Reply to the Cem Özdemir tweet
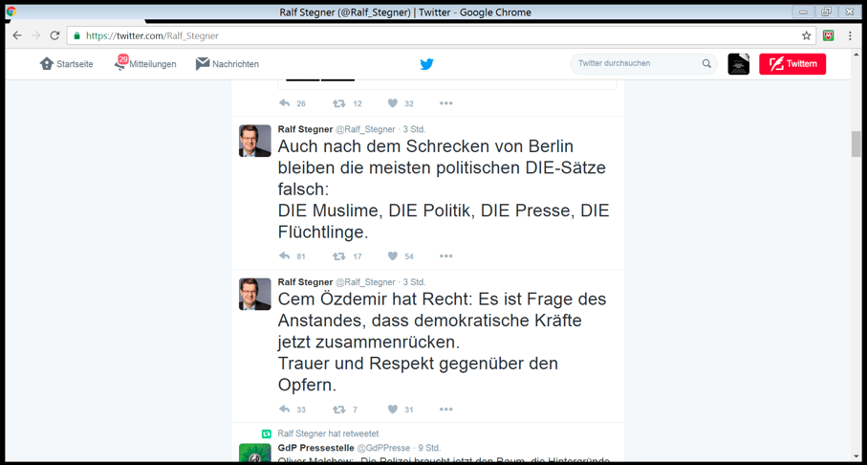This screenshot has height=465, width=868. click(x=284, y=410)
